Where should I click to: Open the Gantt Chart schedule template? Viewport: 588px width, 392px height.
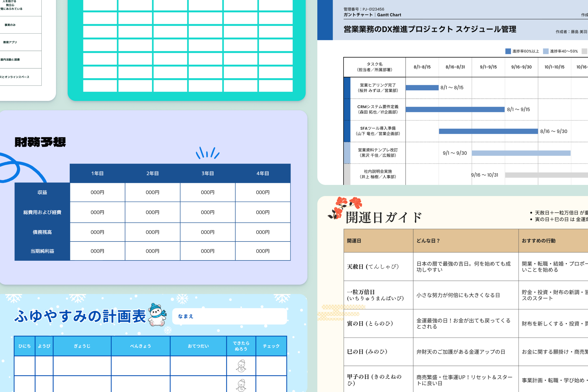(x=453, y=92)
